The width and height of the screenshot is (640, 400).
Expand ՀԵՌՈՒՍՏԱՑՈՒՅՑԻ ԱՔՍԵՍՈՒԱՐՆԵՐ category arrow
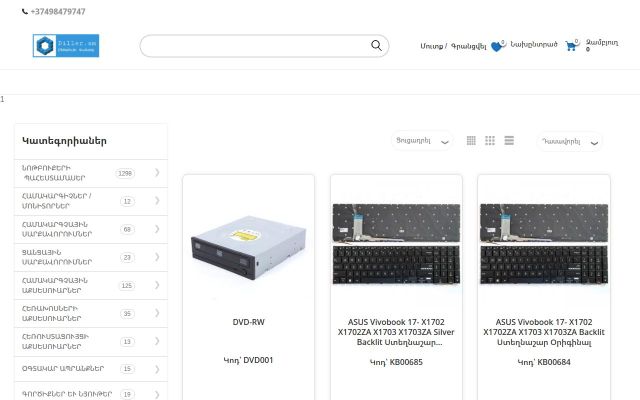pos(157,341)
